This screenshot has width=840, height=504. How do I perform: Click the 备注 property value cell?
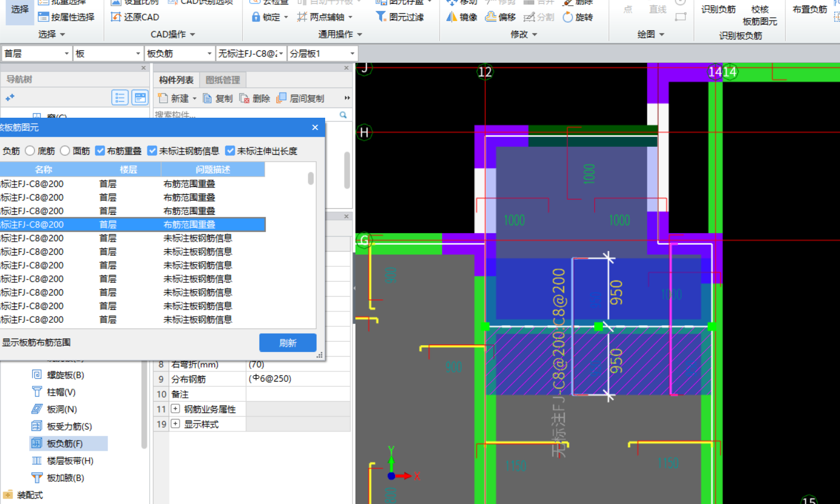coord(298,394)
